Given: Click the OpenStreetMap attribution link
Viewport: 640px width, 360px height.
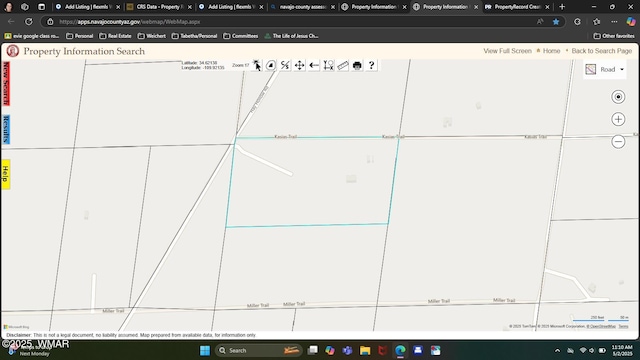Looking at the screenshot, I should pos(601,326).
